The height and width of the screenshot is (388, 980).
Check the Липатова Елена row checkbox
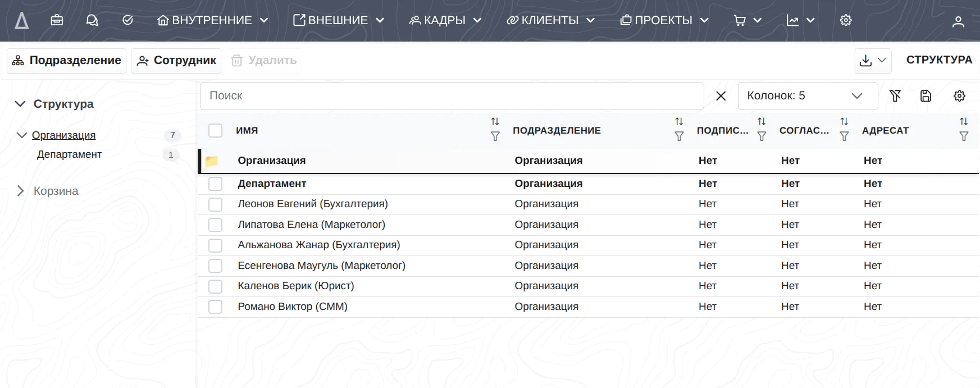coord(215,225)
